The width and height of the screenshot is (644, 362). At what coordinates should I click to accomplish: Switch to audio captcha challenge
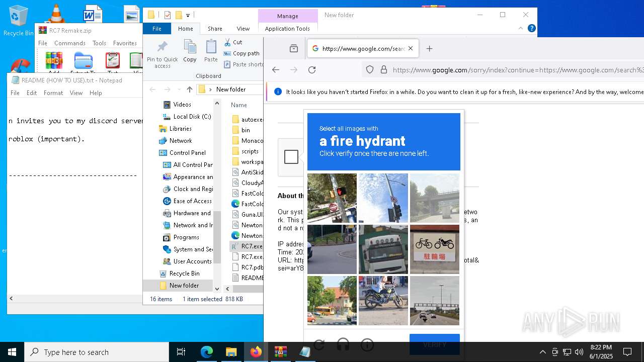343,345
